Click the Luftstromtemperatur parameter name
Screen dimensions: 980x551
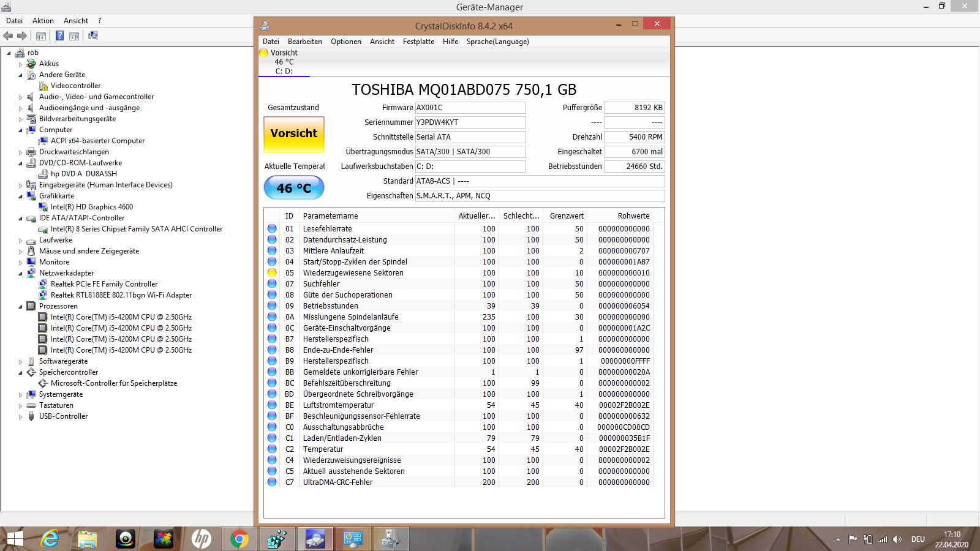tap(339, 405)
